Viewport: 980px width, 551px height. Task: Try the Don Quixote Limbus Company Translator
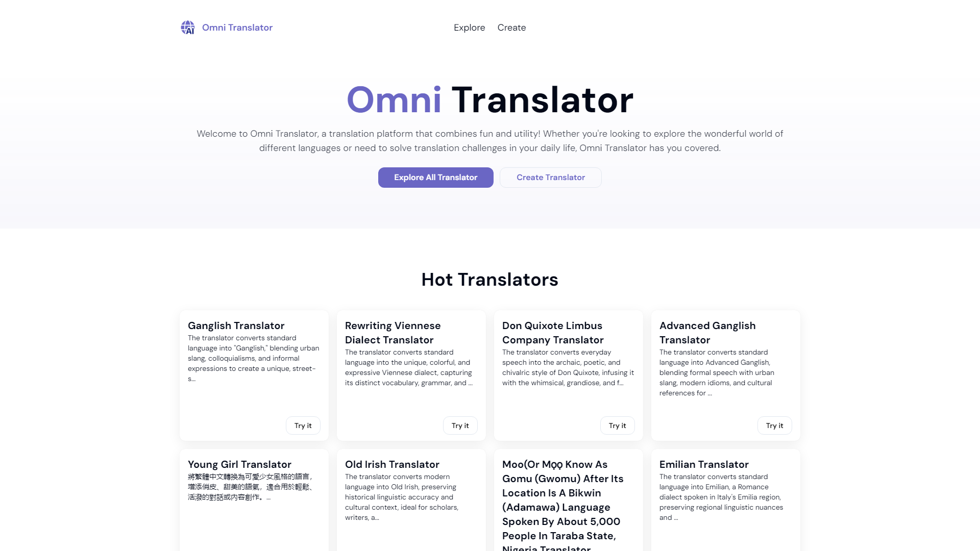pos(617,425)
